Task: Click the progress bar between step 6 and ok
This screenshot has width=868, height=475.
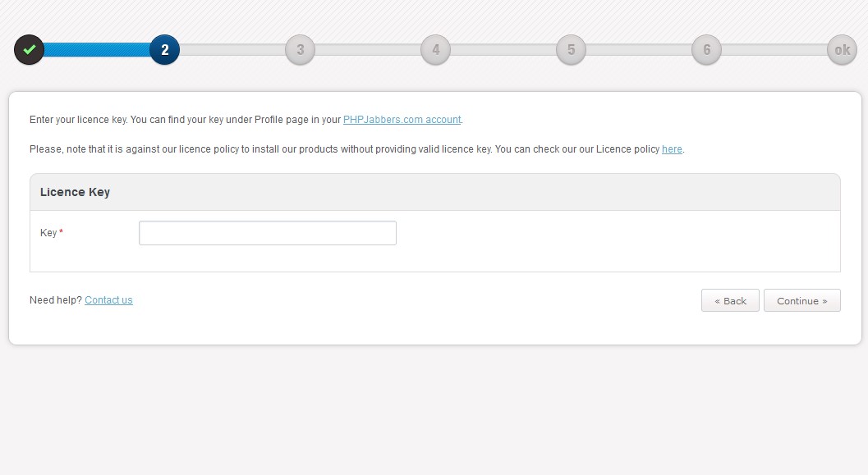Action: point(774,50)
